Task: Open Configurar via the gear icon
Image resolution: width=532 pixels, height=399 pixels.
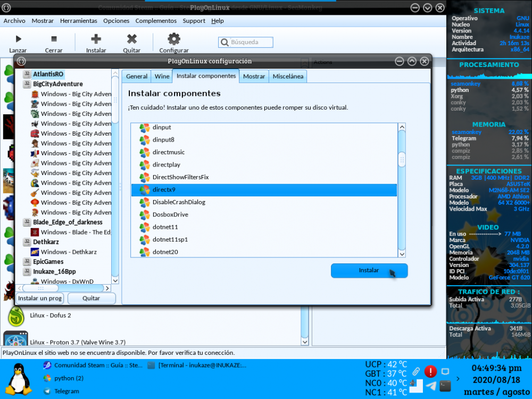Action: pyautogui.click(x=174, y=39)
